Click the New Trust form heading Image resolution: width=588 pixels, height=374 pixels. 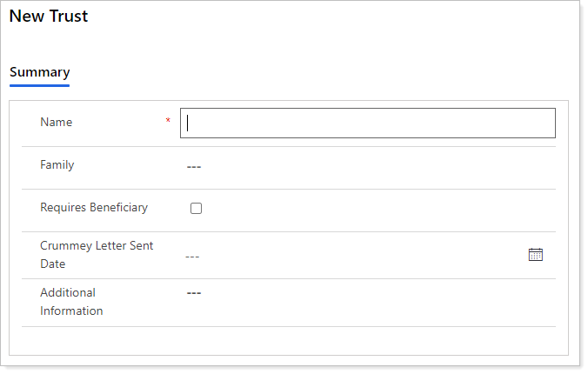pos(49,17)
